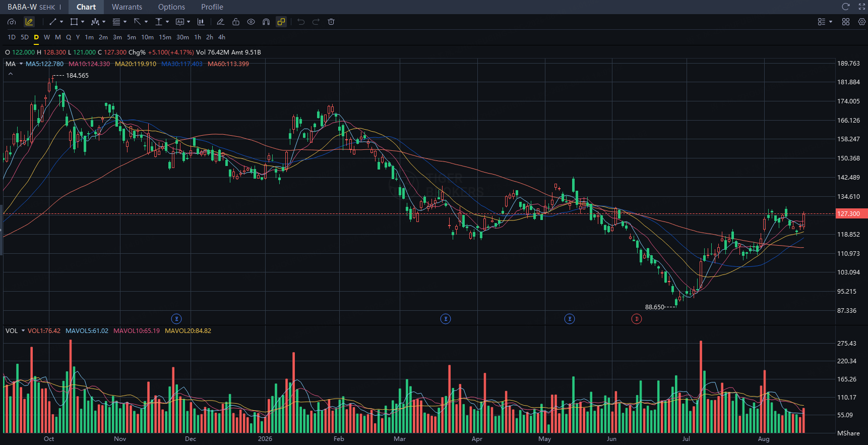Image resolution: width=868 pixels, height=445 pixels.
Task: Select the Fibonacci levels drawing tool
Action: 116,22
